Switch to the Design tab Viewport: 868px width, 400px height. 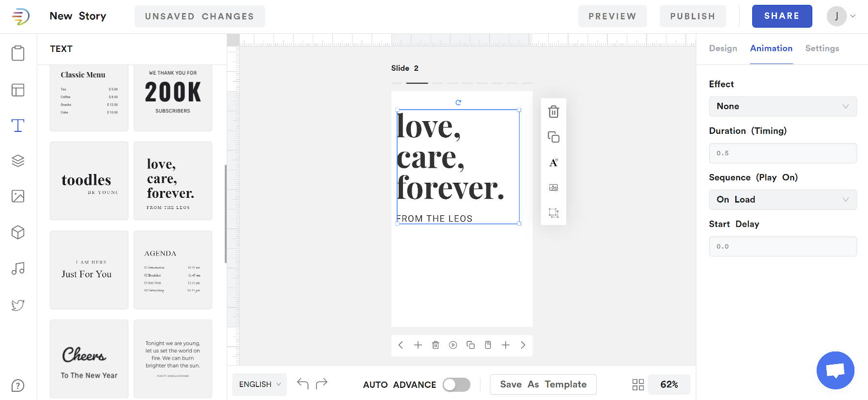point(723,48)
